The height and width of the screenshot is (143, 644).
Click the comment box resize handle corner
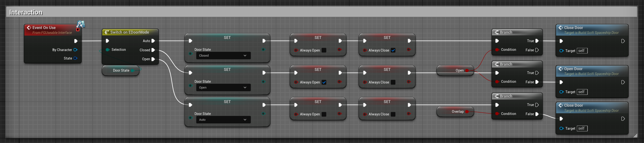635,136
